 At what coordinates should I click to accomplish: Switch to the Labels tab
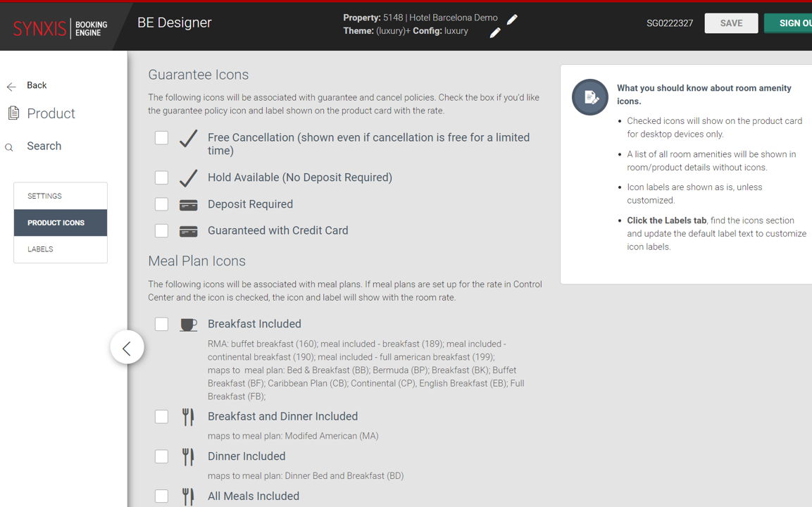[61, 249]
